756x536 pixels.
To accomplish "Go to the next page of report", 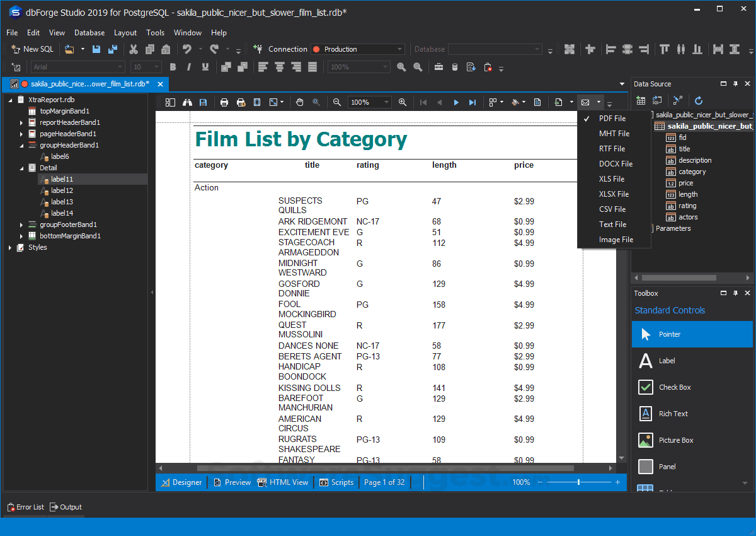I will pos(456,102).
